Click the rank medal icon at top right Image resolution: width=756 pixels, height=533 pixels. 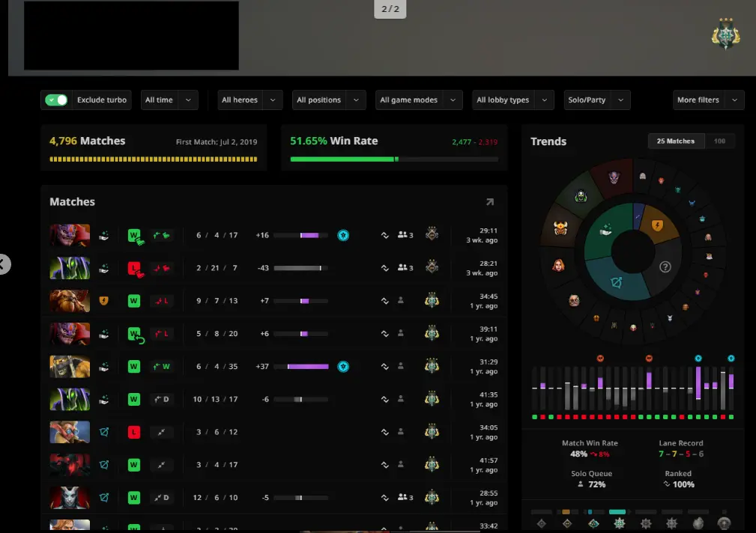(x=725, y=34)
